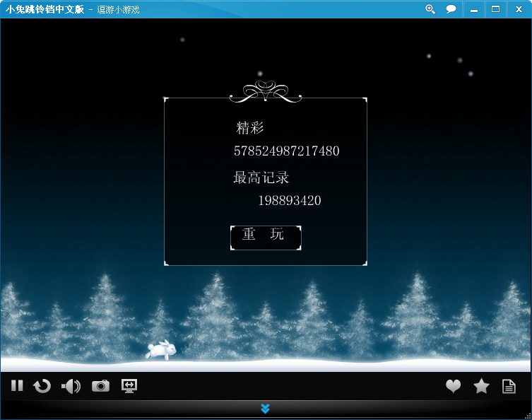The image size is (532, 420).
Task: Switch to fullscreen with the monitor icon
Action: 129,386
